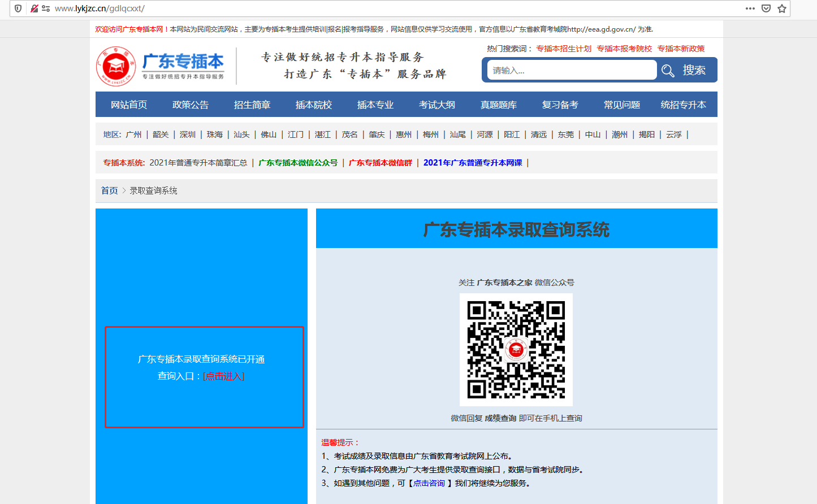The height and width of the screenshot is (504, 817).
Task: Click hot search 专插本招生计划
Action: 564,49
